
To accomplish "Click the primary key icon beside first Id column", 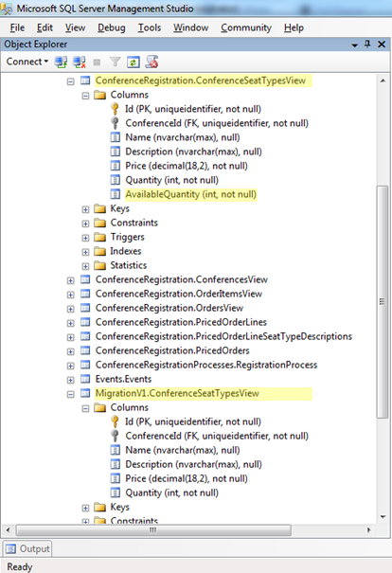I will 115,109.
